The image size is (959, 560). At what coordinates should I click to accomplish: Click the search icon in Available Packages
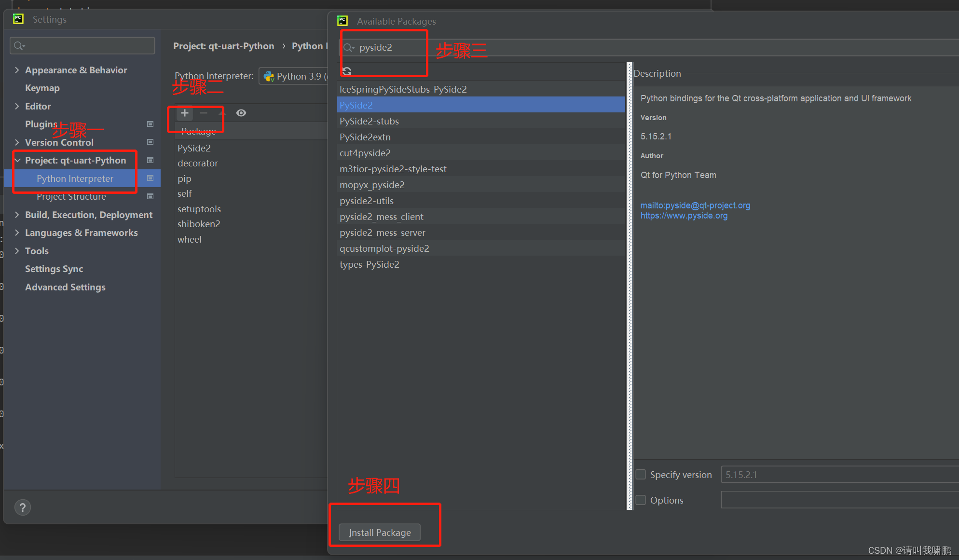(x=348, y=47)
